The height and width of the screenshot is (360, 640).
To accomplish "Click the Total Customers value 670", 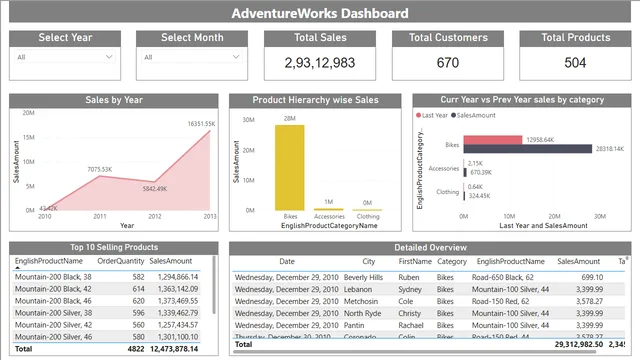I will [x=448, y=63].
